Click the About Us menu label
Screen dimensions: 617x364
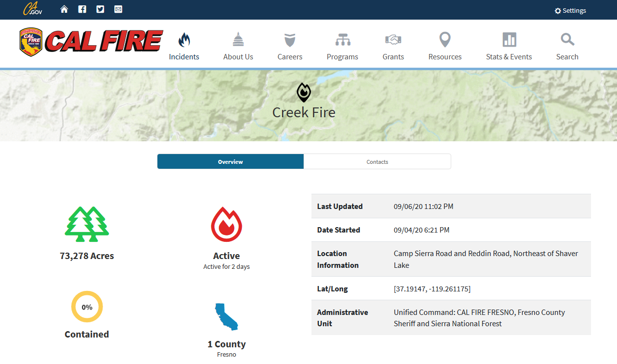(x=238, y=57)
